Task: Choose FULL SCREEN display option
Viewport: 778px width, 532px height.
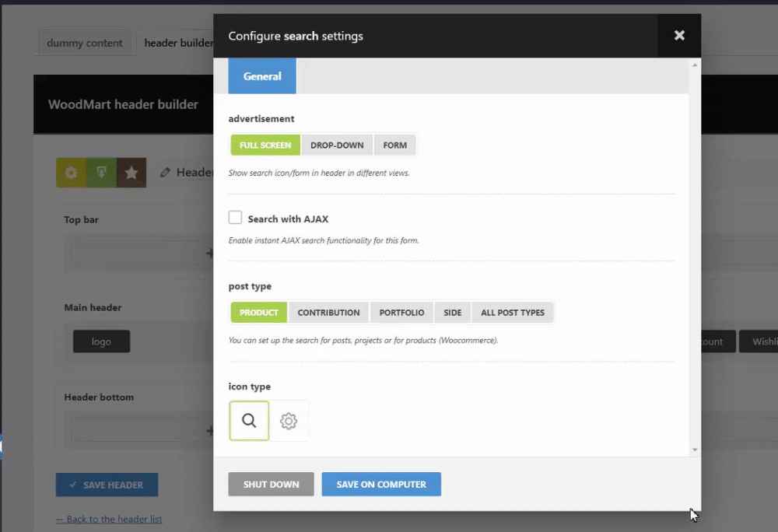Action: [265, 145]
